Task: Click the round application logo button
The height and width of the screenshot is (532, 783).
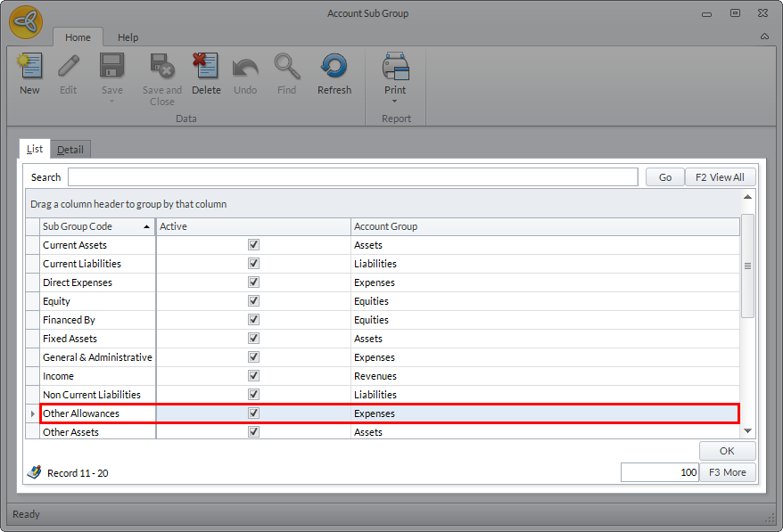Action: pos(26,22)
